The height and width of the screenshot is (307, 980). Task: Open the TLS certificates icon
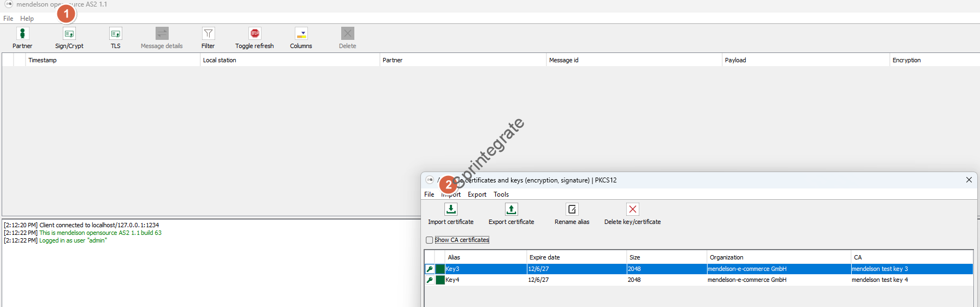point(116,34)
